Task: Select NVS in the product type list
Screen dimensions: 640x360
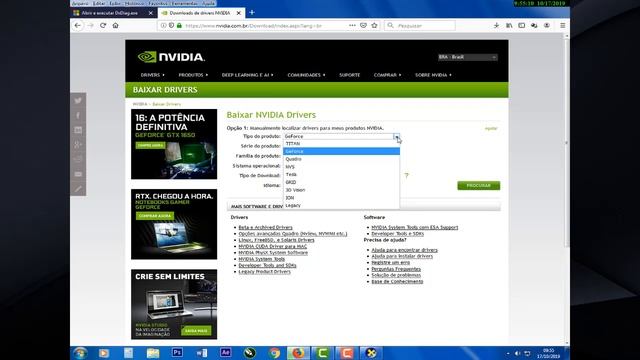Action: (x=341, y=167)
